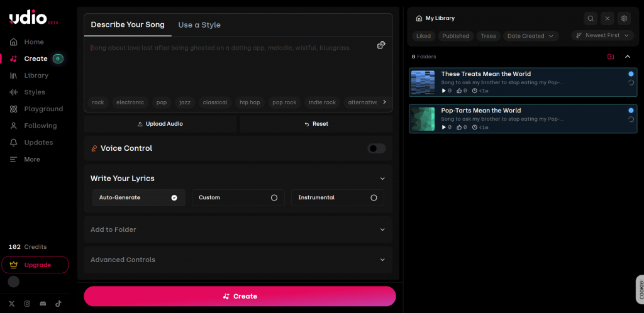Open Playground from the sidebar

[36, 109]
